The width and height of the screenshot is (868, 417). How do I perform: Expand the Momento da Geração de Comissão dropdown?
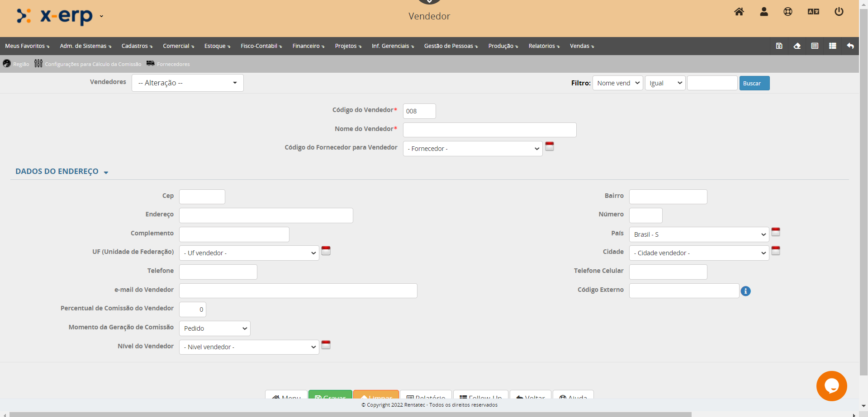(214, 328)
